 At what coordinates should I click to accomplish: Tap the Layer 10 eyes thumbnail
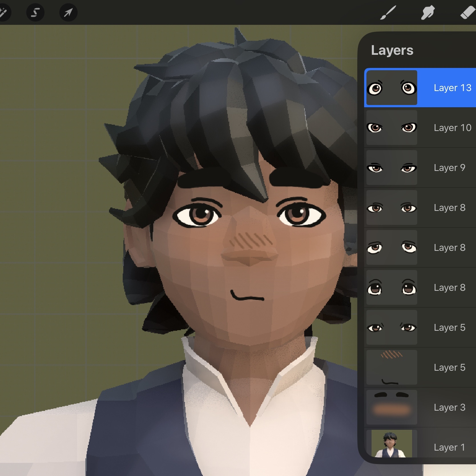pos(392,128)
